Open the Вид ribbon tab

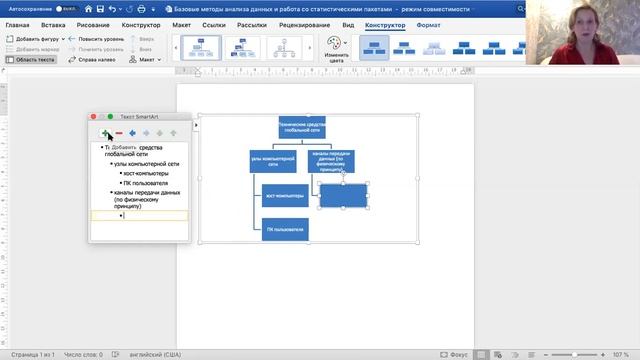click(x=348, y=25)
